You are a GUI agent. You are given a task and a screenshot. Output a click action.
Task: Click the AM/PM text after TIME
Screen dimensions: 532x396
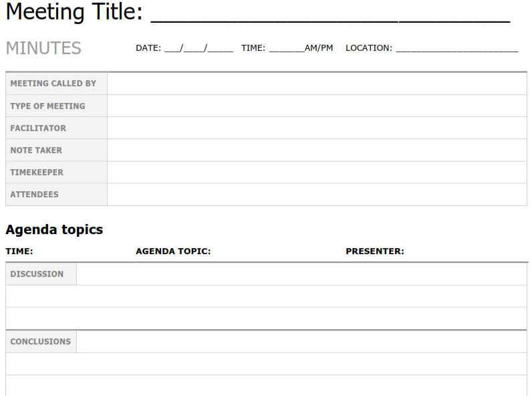[319, 48]
